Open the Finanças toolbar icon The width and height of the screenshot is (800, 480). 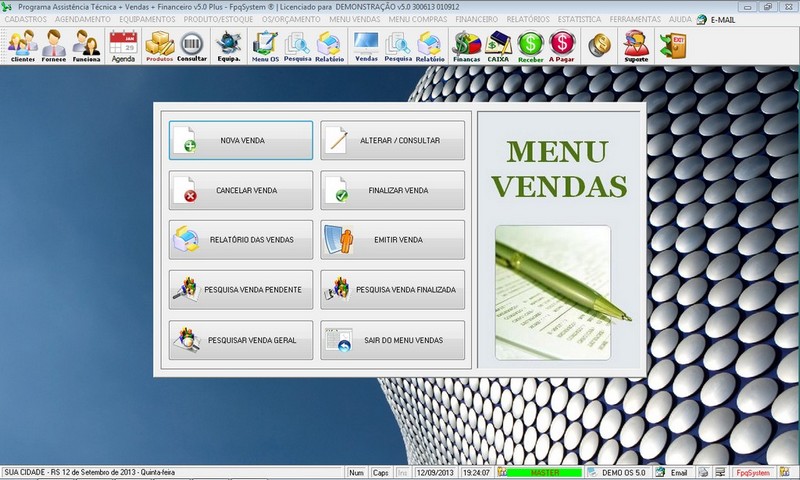(x=466, y=46)
